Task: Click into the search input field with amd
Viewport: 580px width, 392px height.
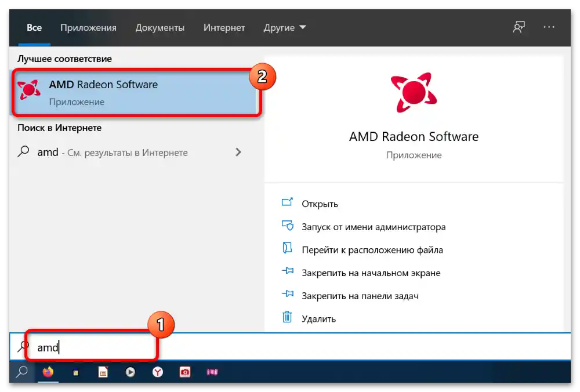Action: 290,347
